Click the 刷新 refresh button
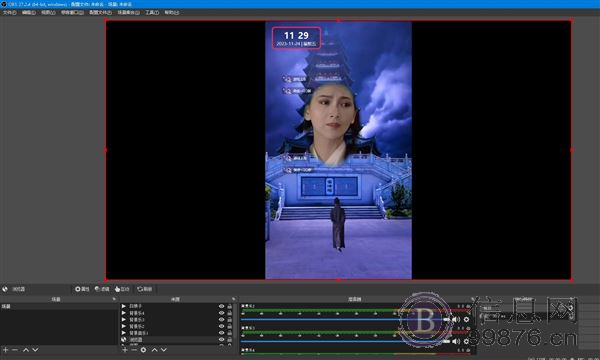 coord(145,289)
